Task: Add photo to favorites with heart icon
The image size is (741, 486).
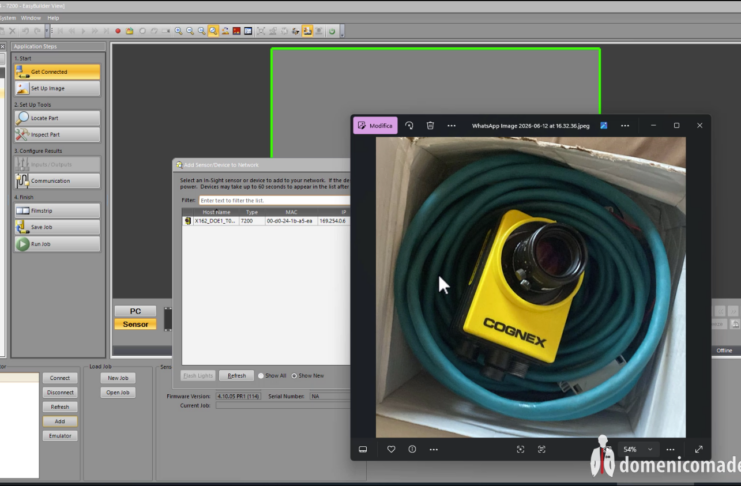Action: tap(391, 449)
